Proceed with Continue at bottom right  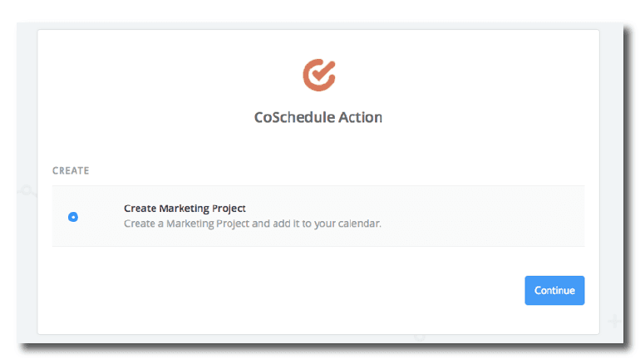[554, 291]
